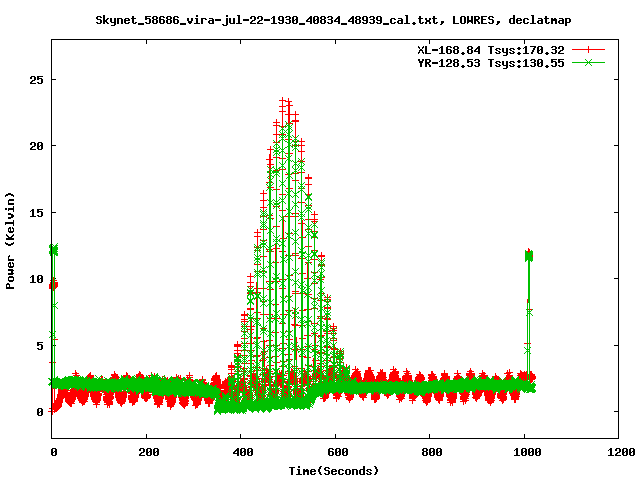Click the red peak near 23 Kelvin
Screen dimensions: 640x480
point(285,102)
